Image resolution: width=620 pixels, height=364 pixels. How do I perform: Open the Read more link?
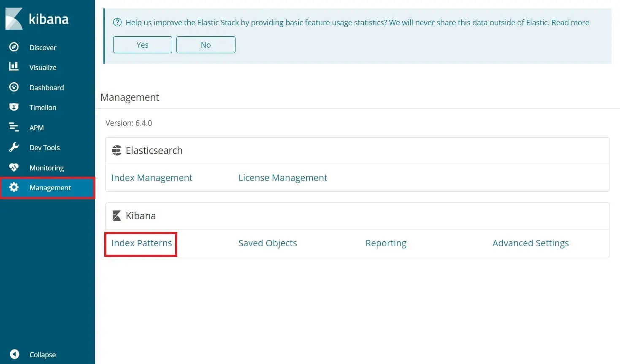tap(570, 22)
